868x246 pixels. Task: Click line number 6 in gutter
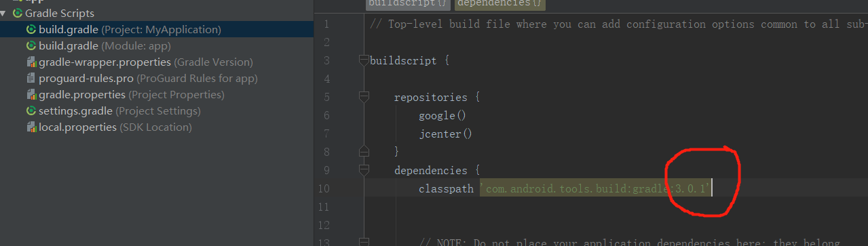pos(326,116)
